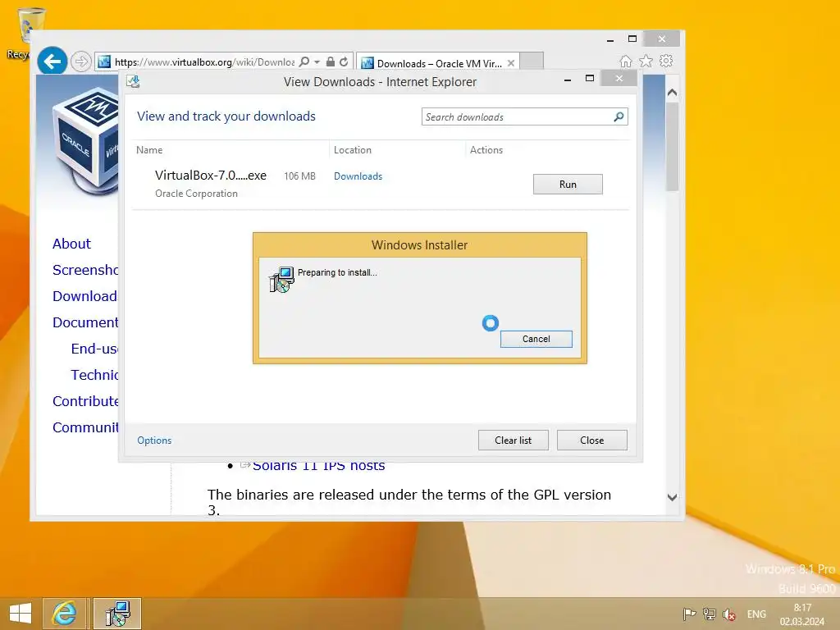Click Internet Explorer taskbar icon

point(64,614)
